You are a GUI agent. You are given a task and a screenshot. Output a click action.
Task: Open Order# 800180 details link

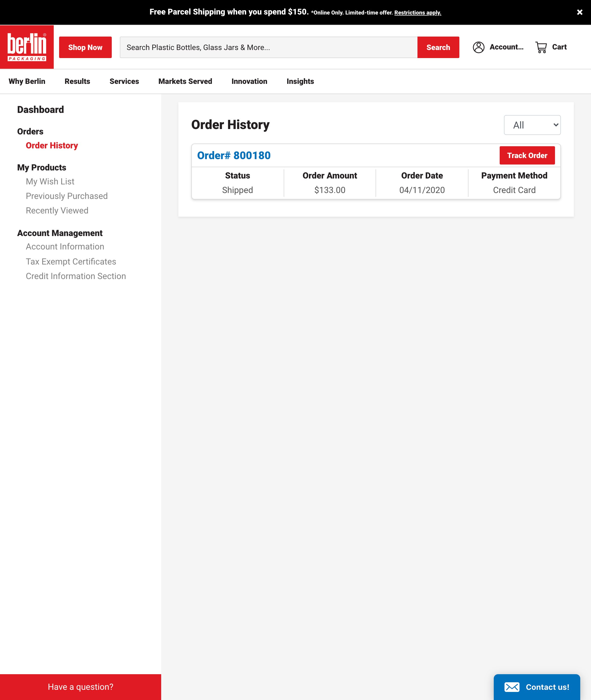point(233,156)
